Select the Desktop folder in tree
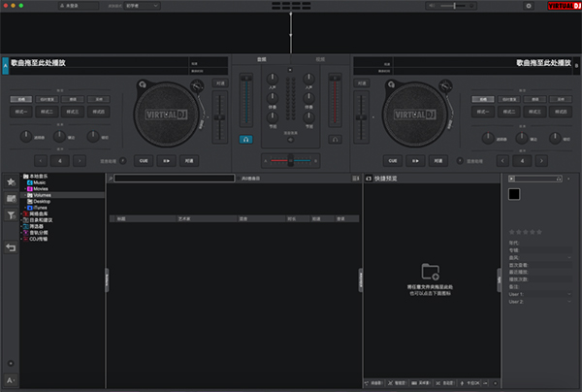 coord(42,201)
